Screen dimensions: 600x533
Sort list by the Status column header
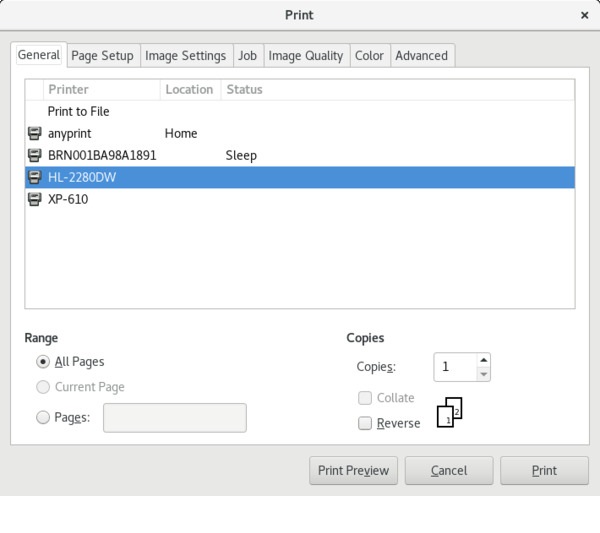coord(244,89)
